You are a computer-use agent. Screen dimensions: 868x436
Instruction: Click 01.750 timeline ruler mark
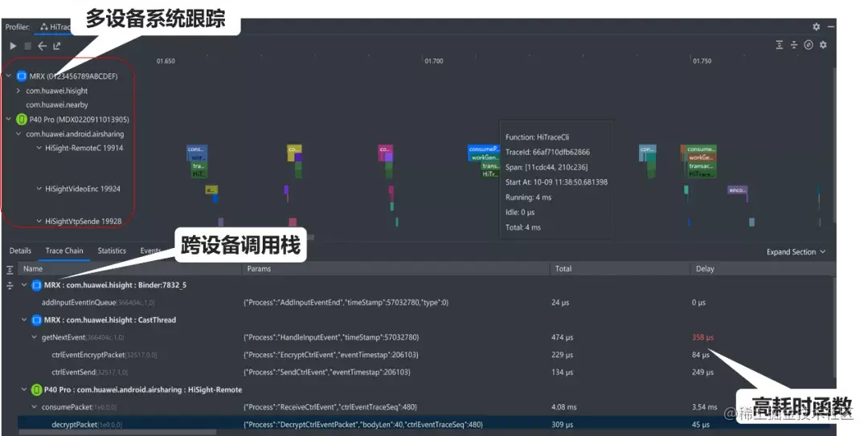coord(702,61)
